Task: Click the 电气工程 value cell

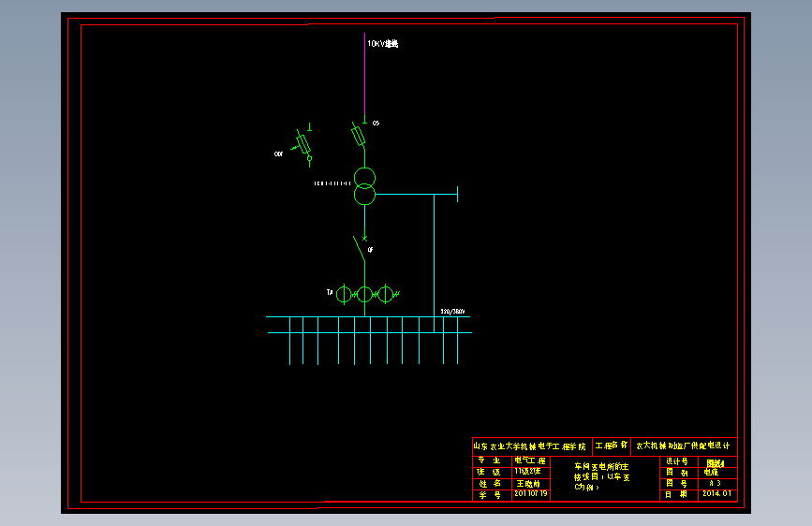Action: [x=531, y=460]
